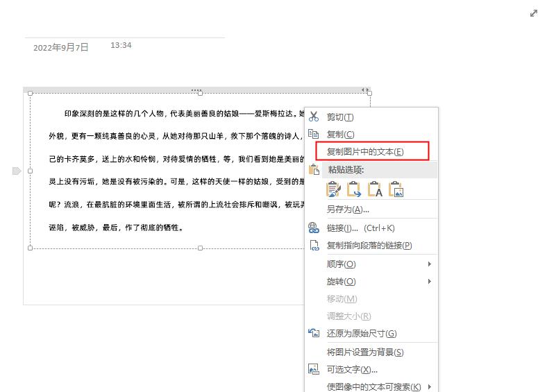
Task: Open the 顺序(O) menu item
Action: tap(371, 264)
